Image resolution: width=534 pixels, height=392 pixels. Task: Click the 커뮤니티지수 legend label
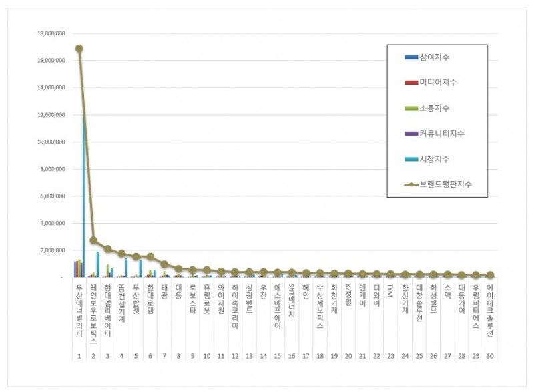(x=442, y=134)
